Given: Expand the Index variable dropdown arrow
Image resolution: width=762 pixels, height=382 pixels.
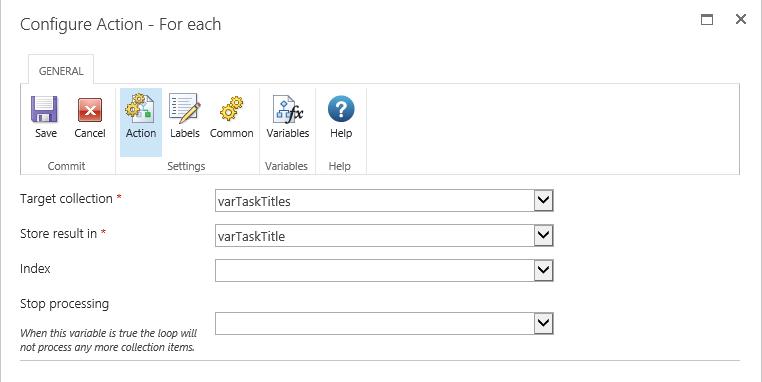Looking at the screenshot, I should [x=543, y=270].
